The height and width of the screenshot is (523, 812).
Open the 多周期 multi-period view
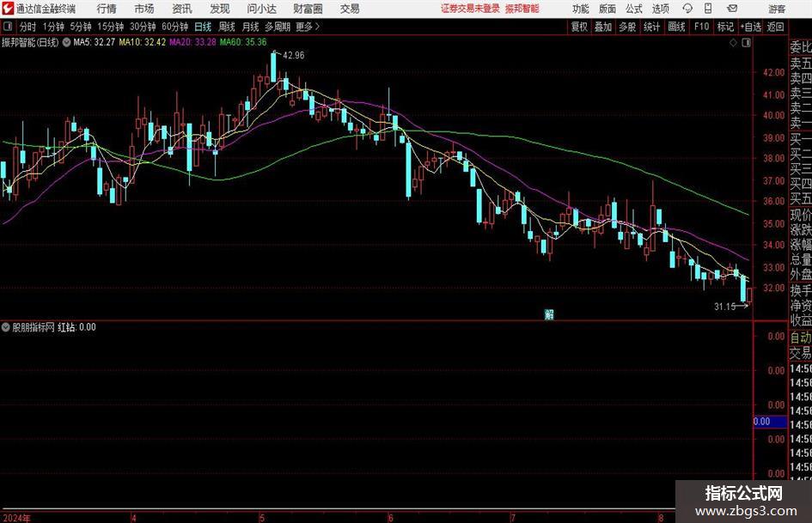[278, 27]
